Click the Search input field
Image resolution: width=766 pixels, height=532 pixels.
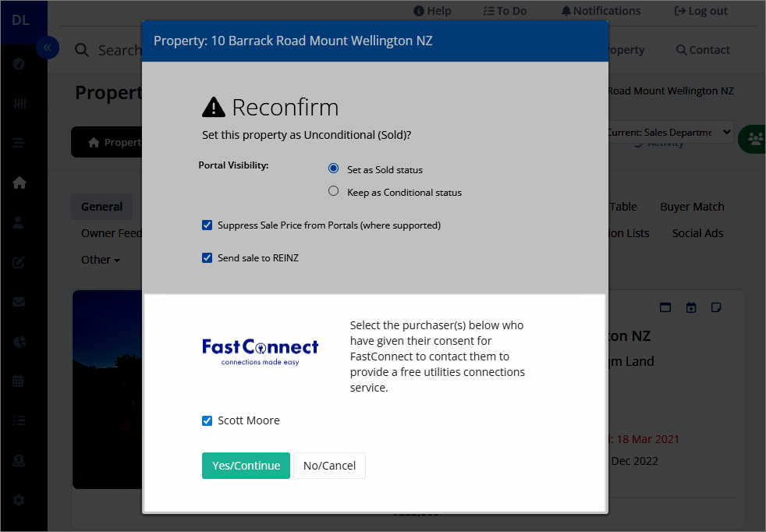[119, 50]
